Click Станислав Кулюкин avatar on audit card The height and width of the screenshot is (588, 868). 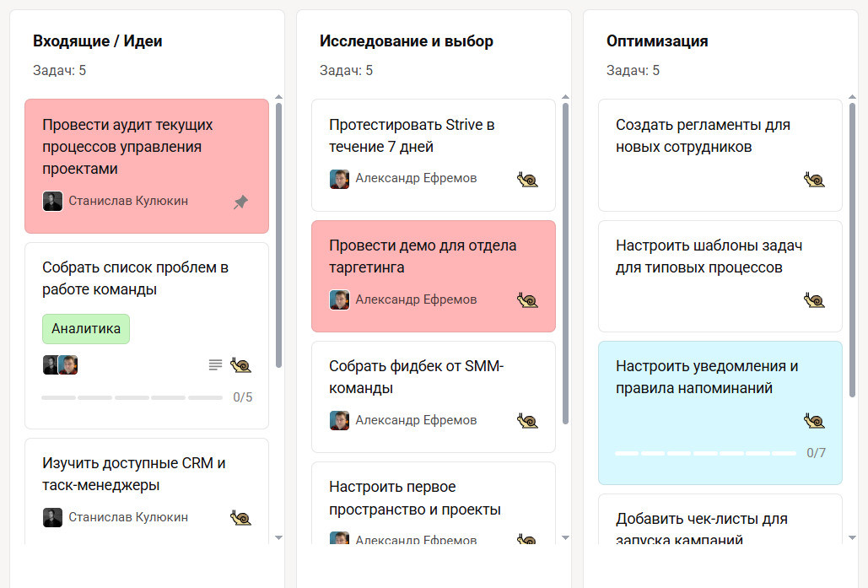[x=52, y=201]
